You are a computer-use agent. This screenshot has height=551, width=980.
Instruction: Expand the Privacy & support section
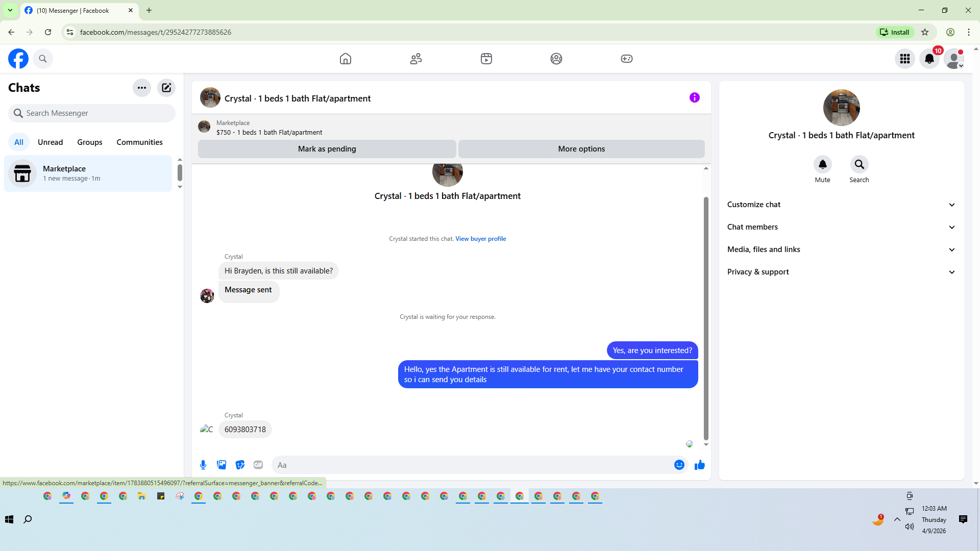click(841, 272)
